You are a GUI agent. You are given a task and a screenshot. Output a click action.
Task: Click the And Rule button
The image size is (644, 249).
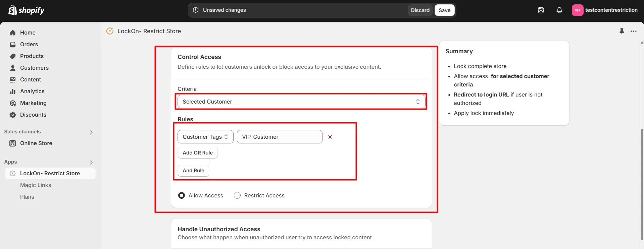point(193,170)
